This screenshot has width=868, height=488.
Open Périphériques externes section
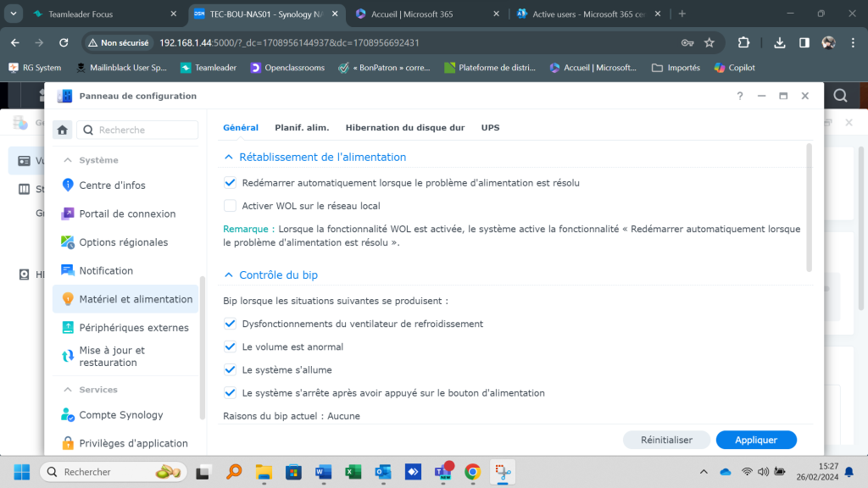tap(134, 328)
